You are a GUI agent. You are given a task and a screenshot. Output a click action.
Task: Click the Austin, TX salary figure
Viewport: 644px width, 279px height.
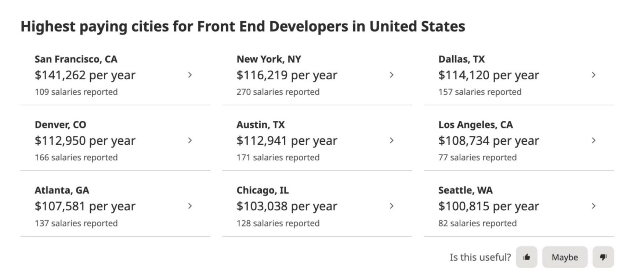click(287, 140)
